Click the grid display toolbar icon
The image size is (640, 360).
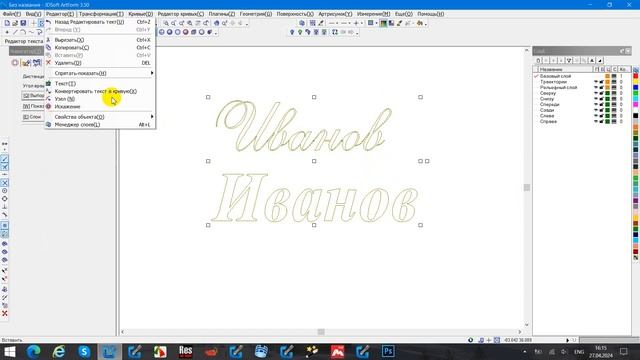[x=313, y=23]
